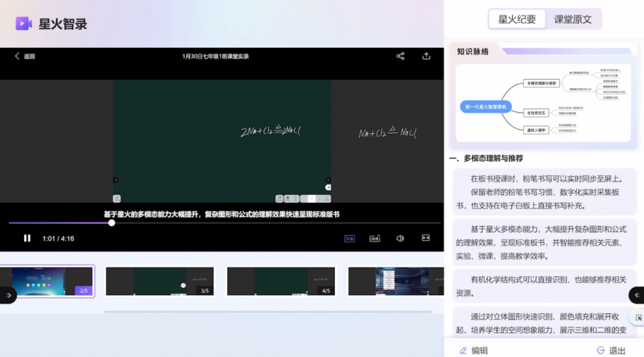Collapse the side panel using right double-chevron
Screen dimensions: 644x357
tap(637, 294)
